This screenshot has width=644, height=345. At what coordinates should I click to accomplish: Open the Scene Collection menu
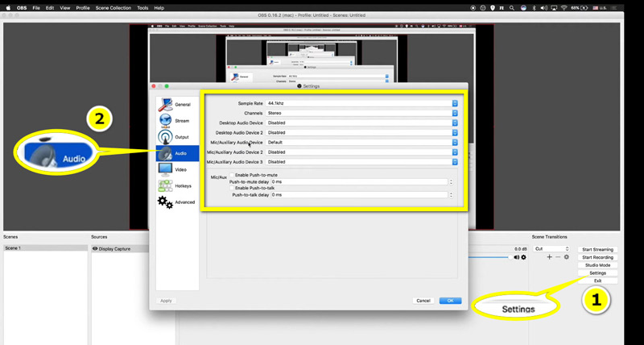point(114,8)
